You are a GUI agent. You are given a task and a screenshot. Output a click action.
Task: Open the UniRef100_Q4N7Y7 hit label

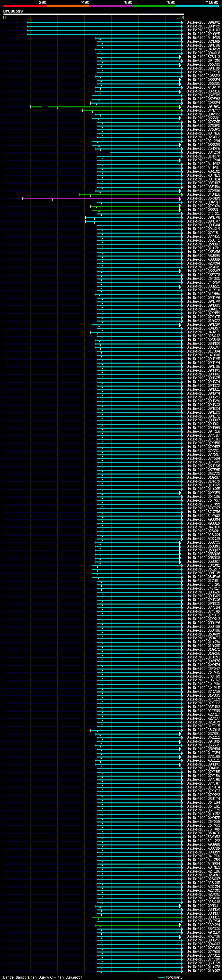(203, 110)
